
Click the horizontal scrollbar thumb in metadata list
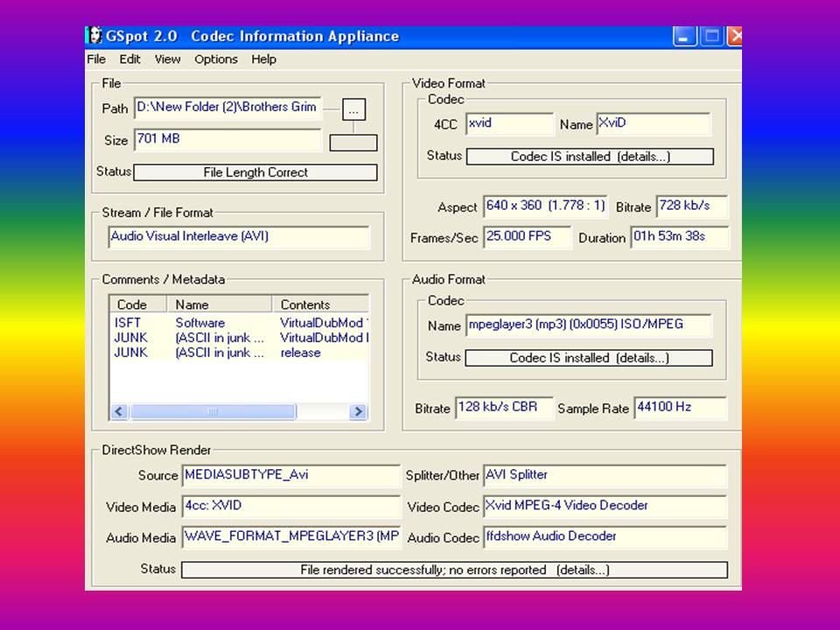213,411
